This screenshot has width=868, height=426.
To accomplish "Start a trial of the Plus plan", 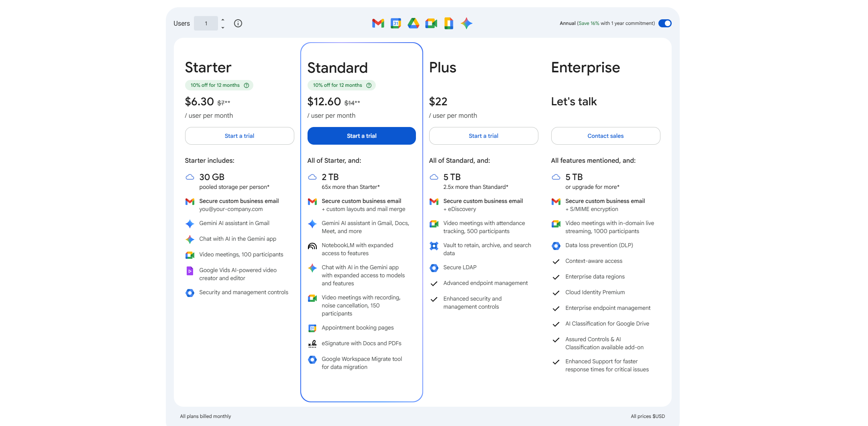I will [x=483, y=136].
